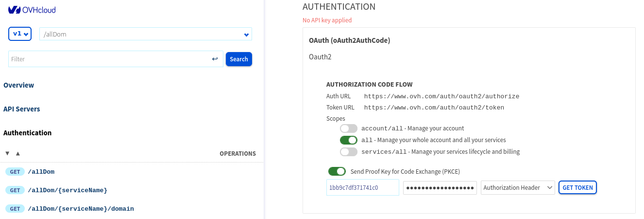Open the API Servers section
The image size is (644, 219).
(22, 109)
